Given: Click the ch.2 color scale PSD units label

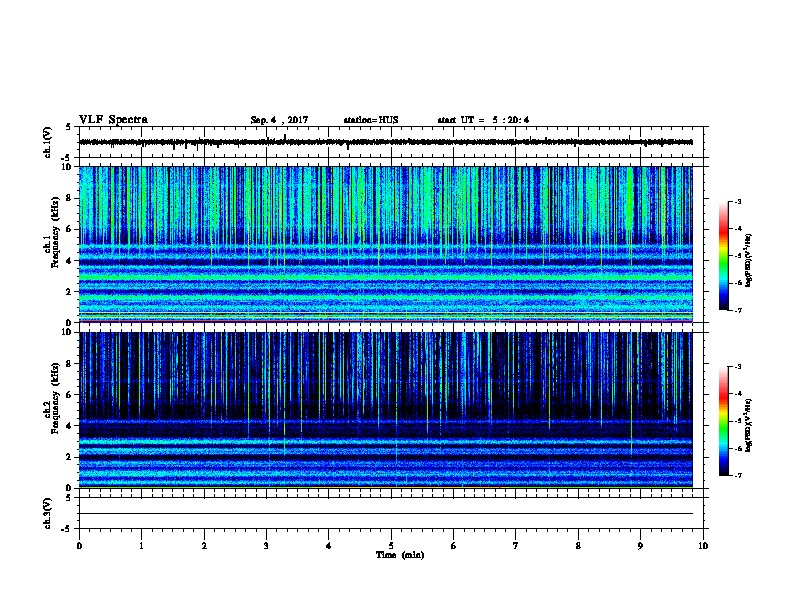Looking at the screenshot, I should (748, 426).
